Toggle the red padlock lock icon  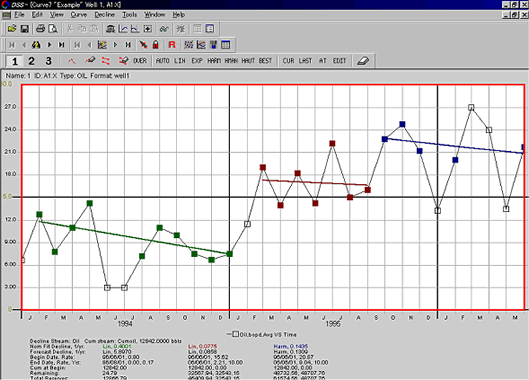pos(156,45)
